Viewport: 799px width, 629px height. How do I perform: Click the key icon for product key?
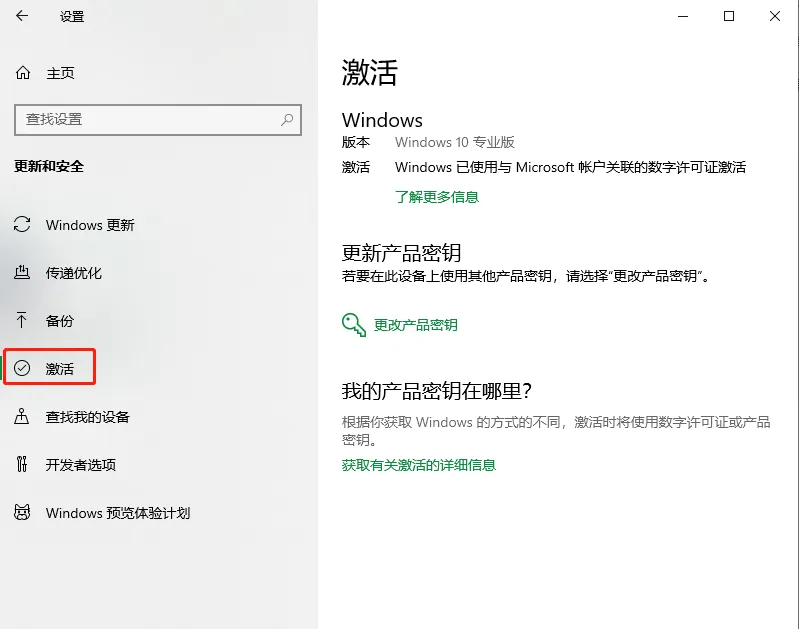click(x=354, y=325)
